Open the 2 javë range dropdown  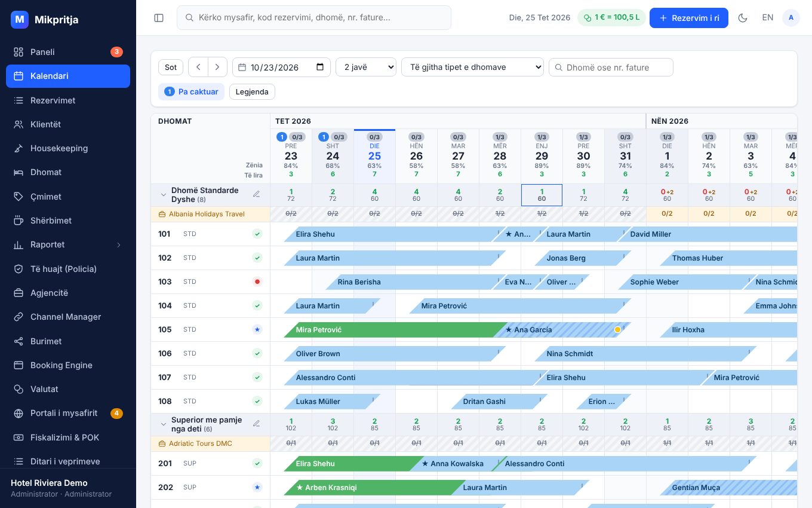pyautogui.click(x=366, y=67)
